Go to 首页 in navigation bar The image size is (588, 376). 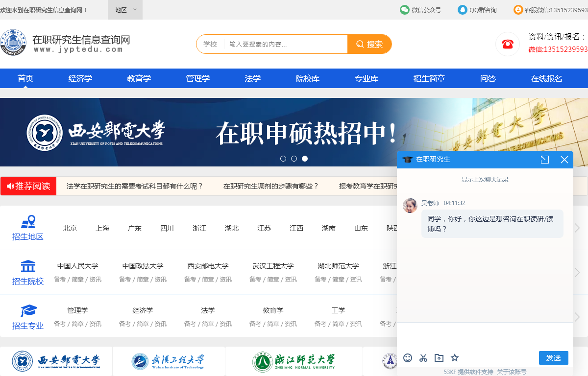[x=25, y=78]
